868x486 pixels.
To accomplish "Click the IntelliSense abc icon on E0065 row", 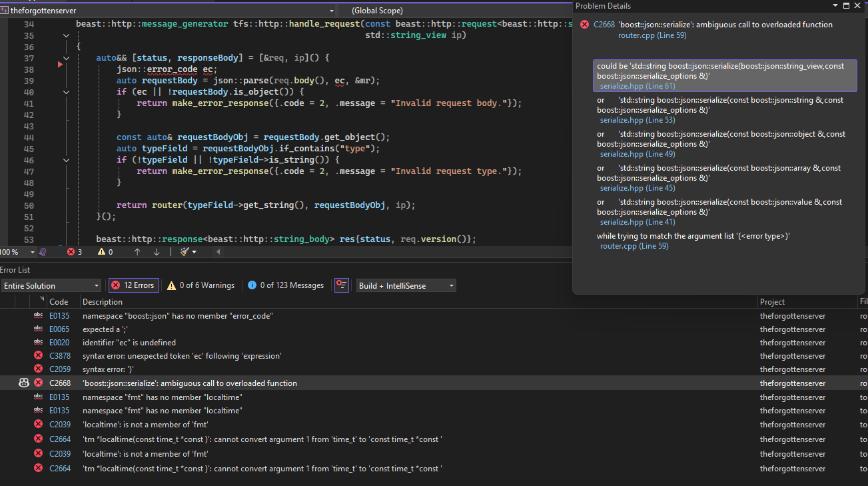I will coord(38,329).
